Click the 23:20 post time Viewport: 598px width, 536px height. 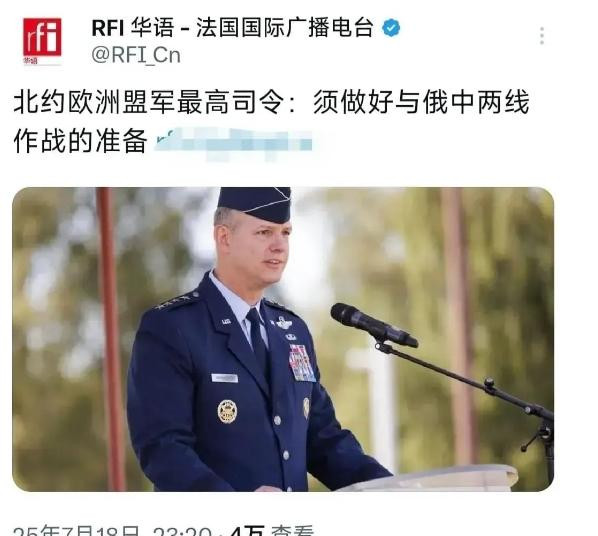[x=182, y=531]
